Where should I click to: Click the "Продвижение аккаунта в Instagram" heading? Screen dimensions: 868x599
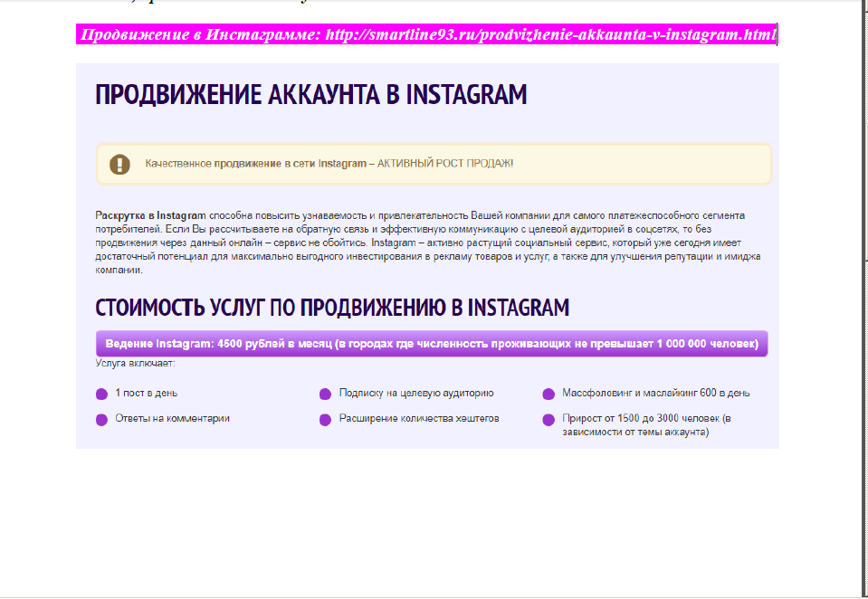(x=310, y=95)
